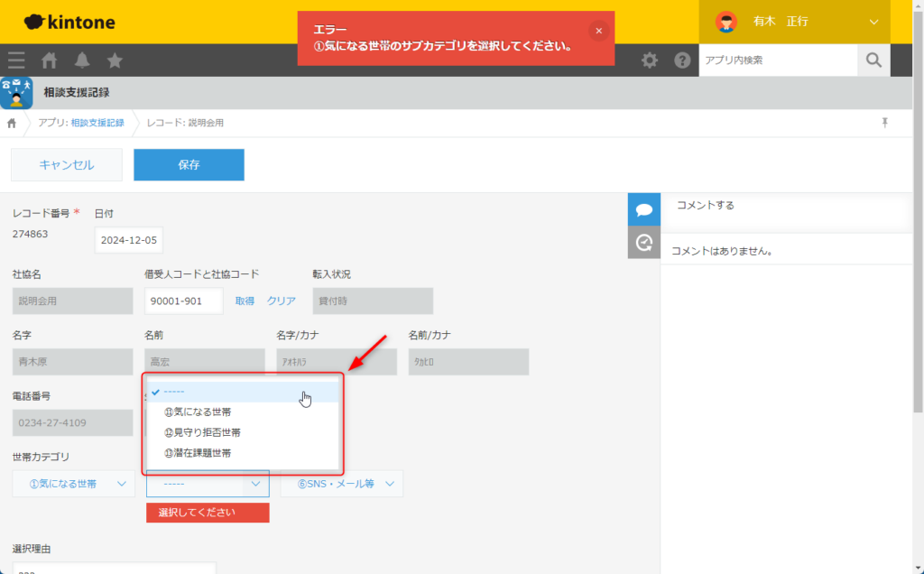Click the search magnifier icon
This screenshot has height=574, width=924.
click(873, 60)
